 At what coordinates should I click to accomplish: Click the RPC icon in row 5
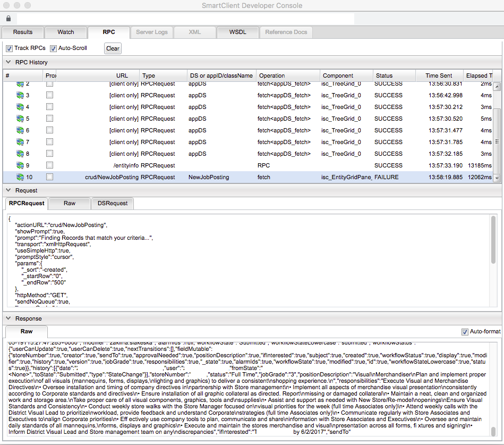pos(20,119)
